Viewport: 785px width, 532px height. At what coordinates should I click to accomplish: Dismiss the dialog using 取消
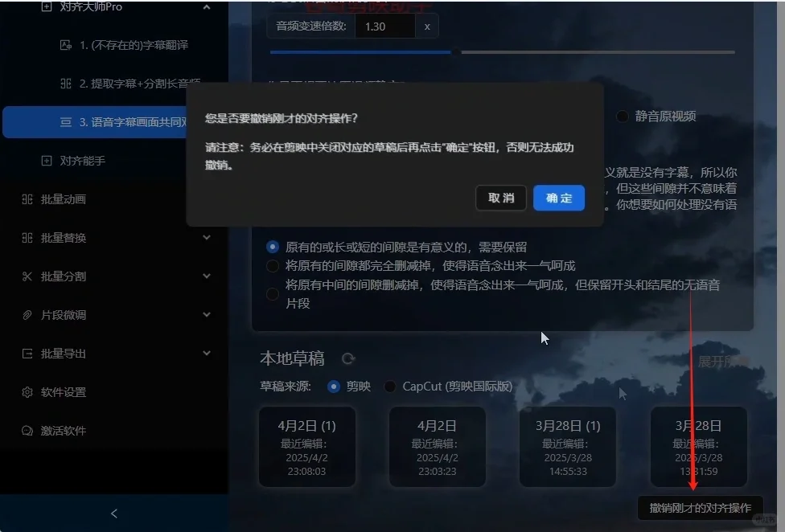[x=501, y=198]
